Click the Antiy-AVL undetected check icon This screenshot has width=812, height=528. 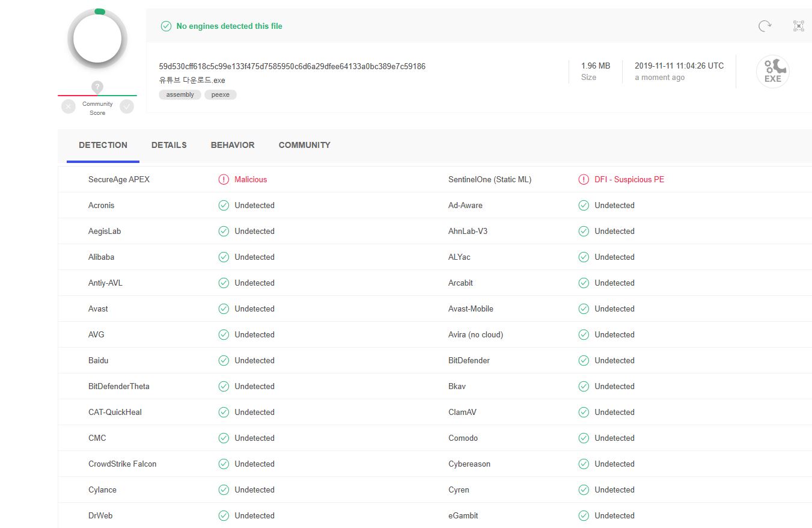pos(224,283)
